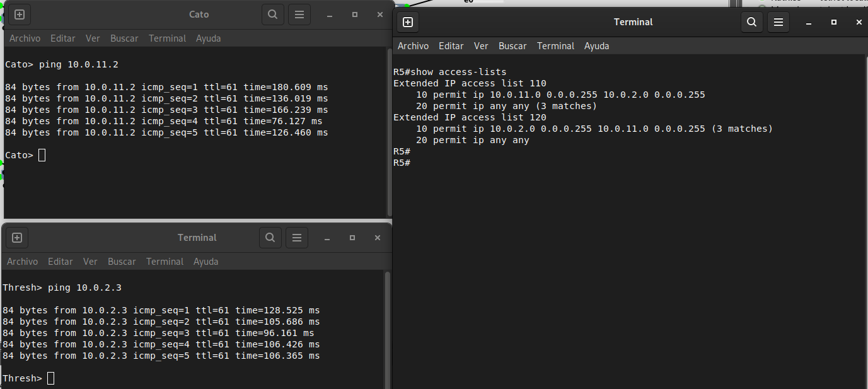
Task: Open Ayuda in the Thresh terminal window
Action: (x=206, y=262)
